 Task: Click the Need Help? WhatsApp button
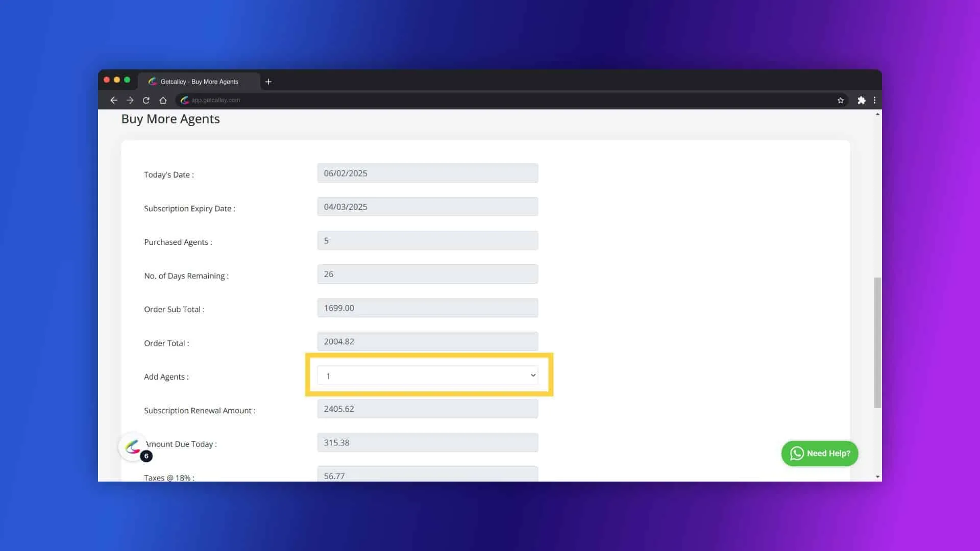pos(820,454)
